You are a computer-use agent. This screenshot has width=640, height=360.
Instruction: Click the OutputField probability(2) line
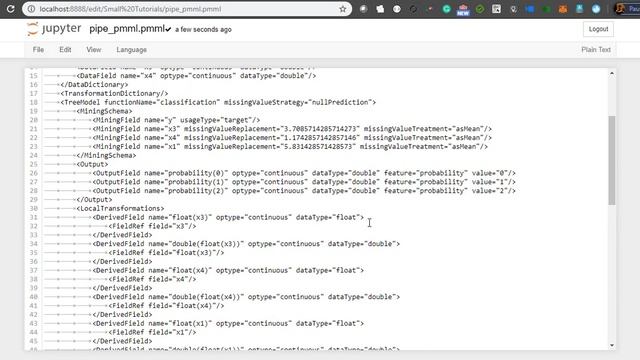coord(304,191)
